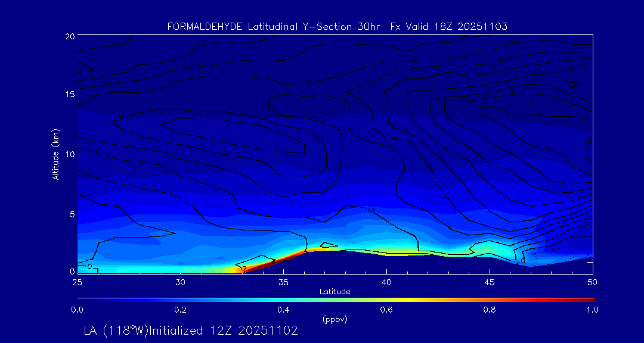
Task: Click the 'Latitude' horizontal axis label
Action: point(335,292)
